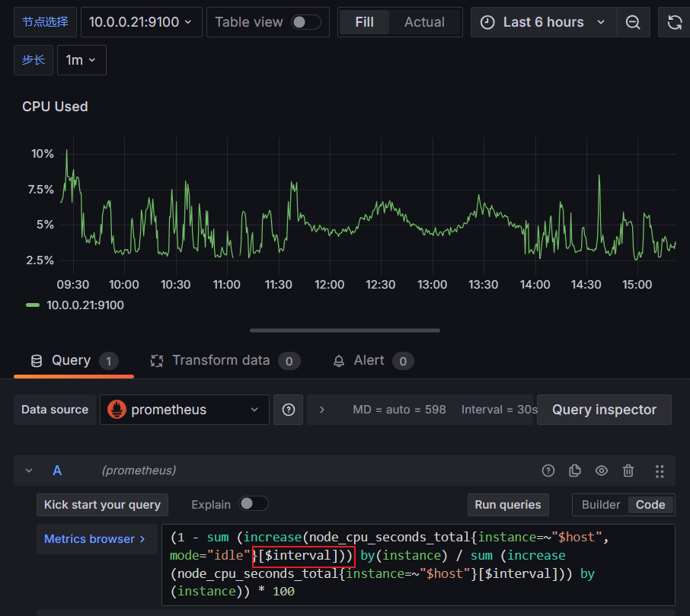Open the 10.0.0.21:9100 host dropdown
The image size is (690, 616).
tap(141, 22)
